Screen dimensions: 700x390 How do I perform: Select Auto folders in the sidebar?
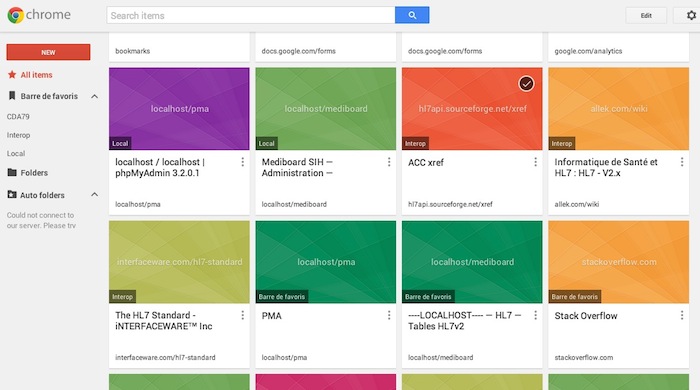42,195
